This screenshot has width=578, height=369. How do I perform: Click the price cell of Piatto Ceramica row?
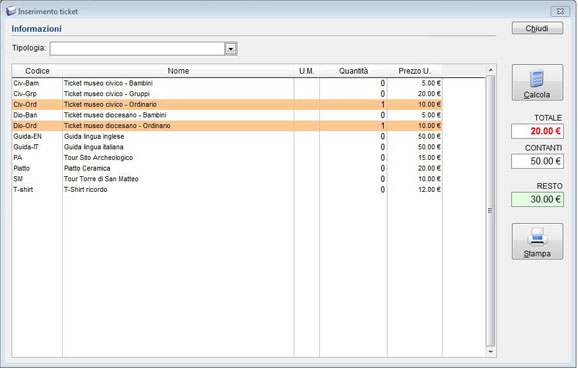click(x=415, y=168)
